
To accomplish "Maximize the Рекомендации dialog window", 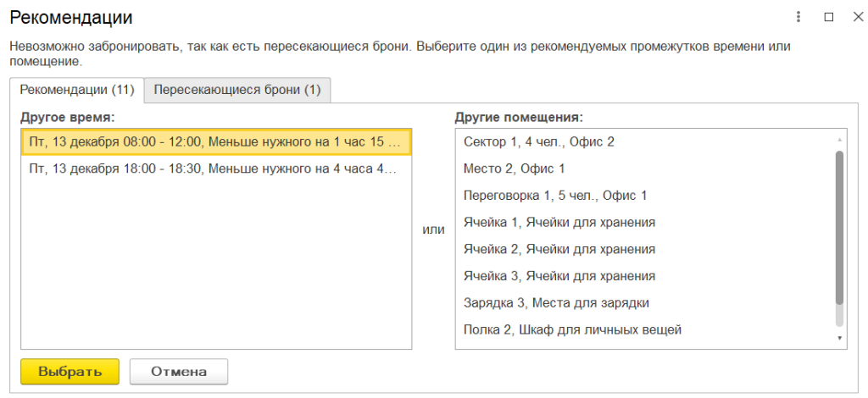I will (828, 17).
